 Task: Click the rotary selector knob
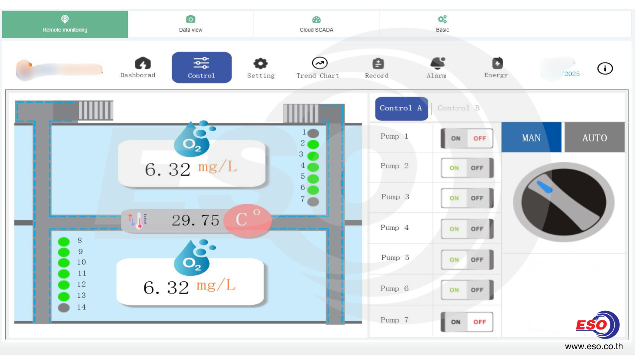click(x=563, y=202)
